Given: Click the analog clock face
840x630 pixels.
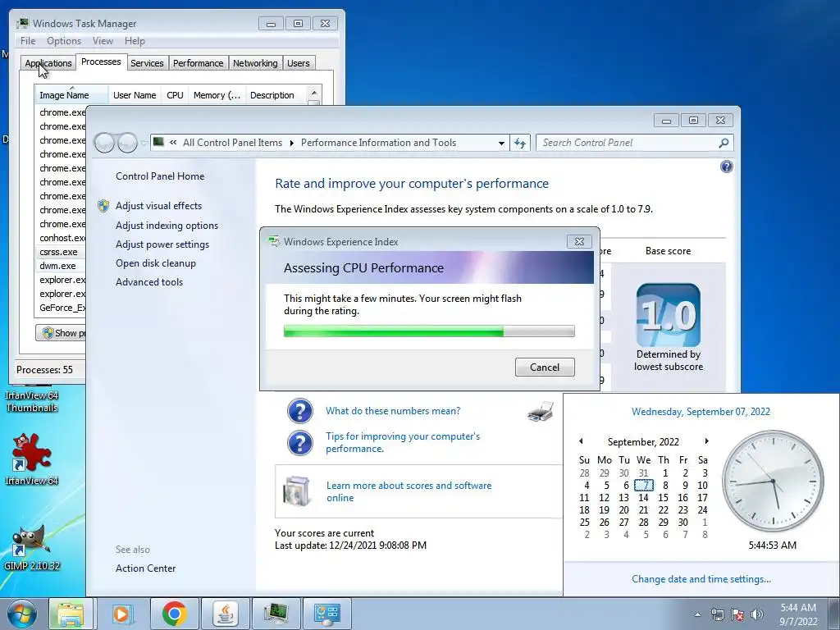Looking at the screenshot, I should coord(773,481).
